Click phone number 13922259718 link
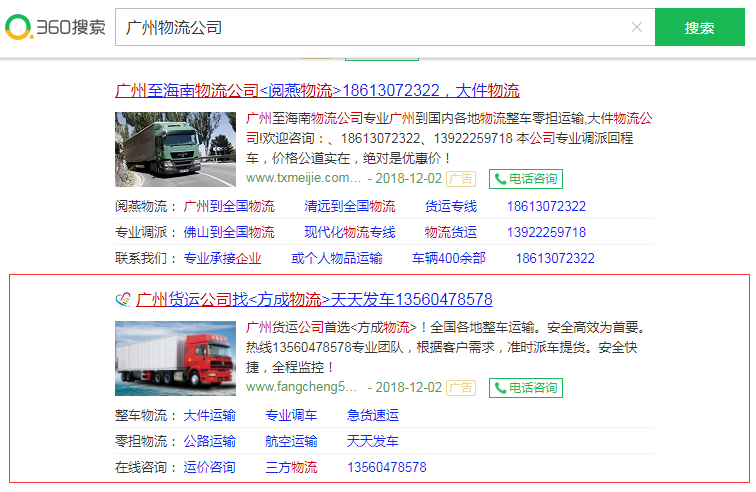This screenshot has height=492, width=756. click(546, 232)
